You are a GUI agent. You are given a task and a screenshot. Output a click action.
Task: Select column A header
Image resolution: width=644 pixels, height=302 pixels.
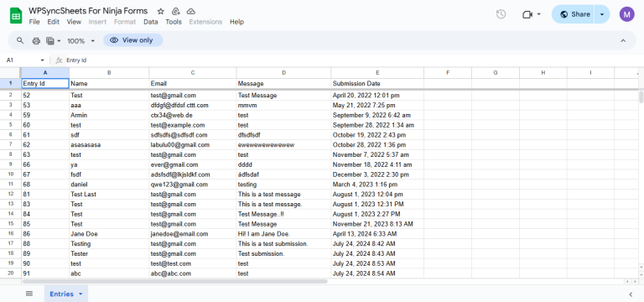[45, 73]
